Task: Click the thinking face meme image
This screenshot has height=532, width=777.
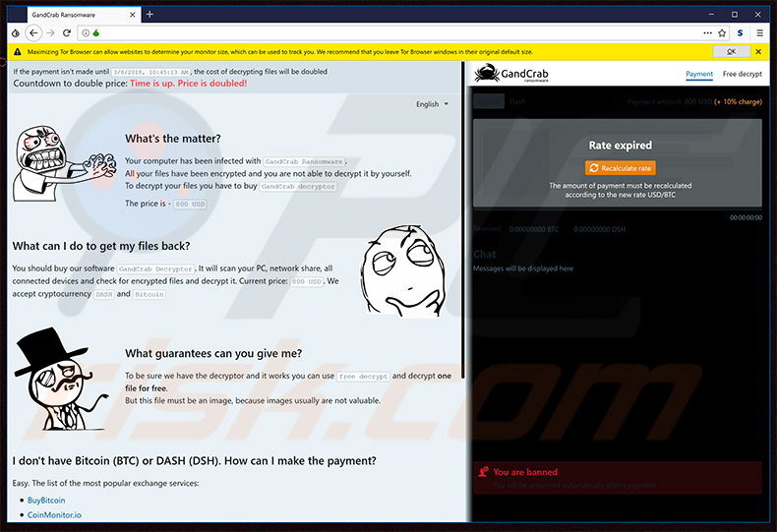Action: click(x=405, y=270)
